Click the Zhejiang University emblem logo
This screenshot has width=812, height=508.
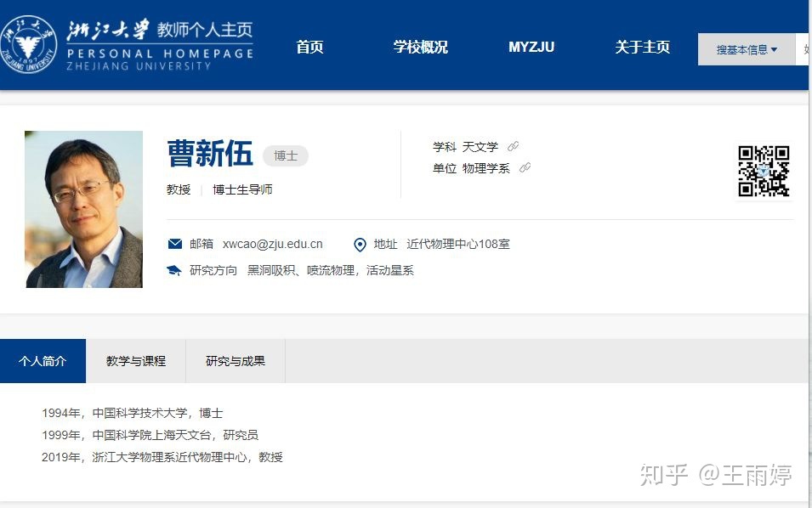tap(31, 44)
